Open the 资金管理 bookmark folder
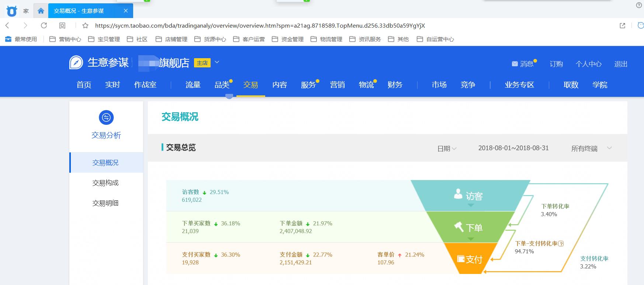The width and height of the screenshot is (644, 285). (288, 39)
